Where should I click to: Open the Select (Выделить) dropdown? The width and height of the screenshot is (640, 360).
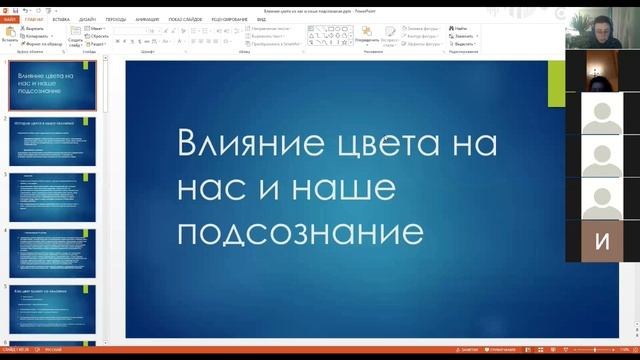462,44
